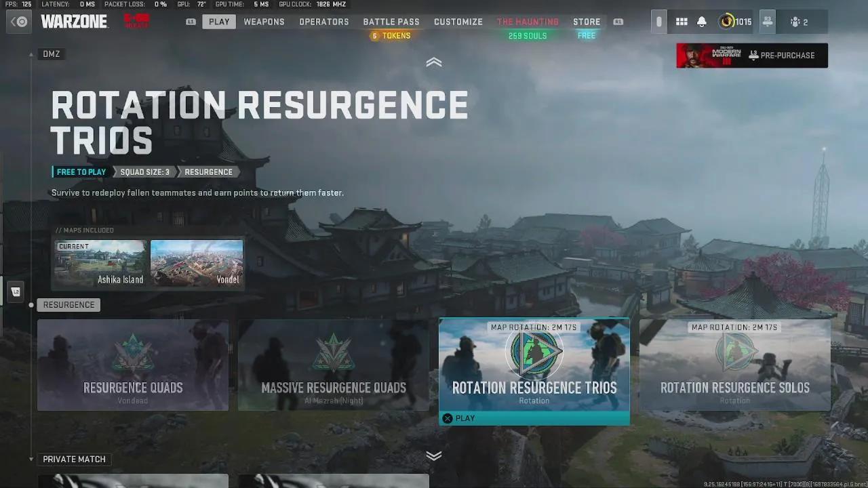Collapse the DMZ section arrow
The image size is (868, 488).
(x=31, y=54)
